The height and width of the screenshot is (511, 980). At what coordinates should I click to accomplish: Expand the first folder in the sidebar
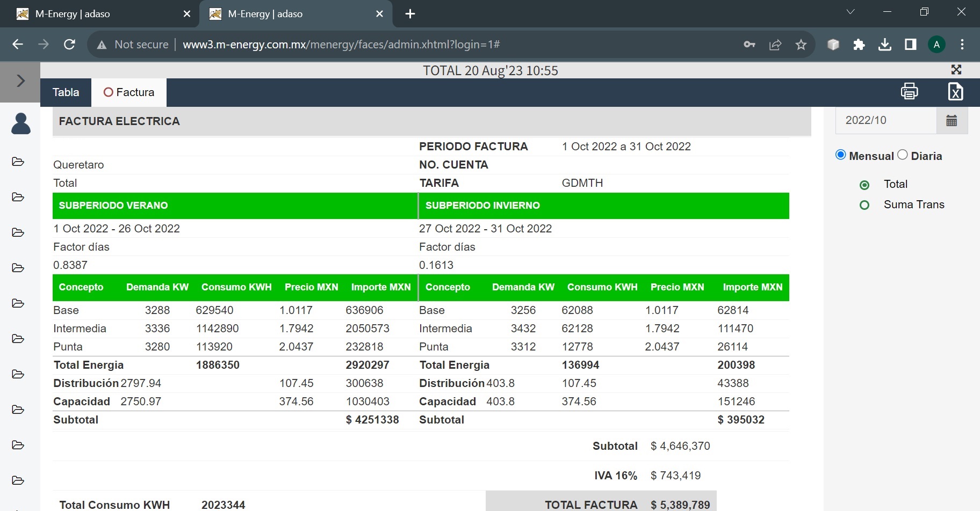click(18, 162)
